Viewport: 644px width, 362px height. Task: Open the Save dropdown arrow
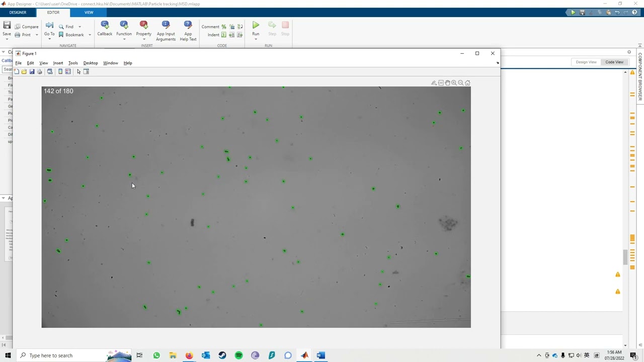point(7,39)
